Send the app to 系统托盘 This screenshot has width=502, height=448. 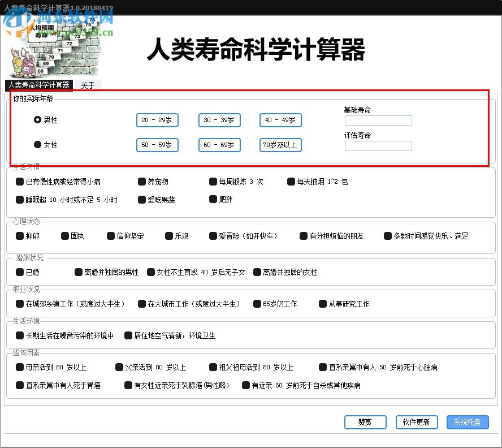pos(468,422)
